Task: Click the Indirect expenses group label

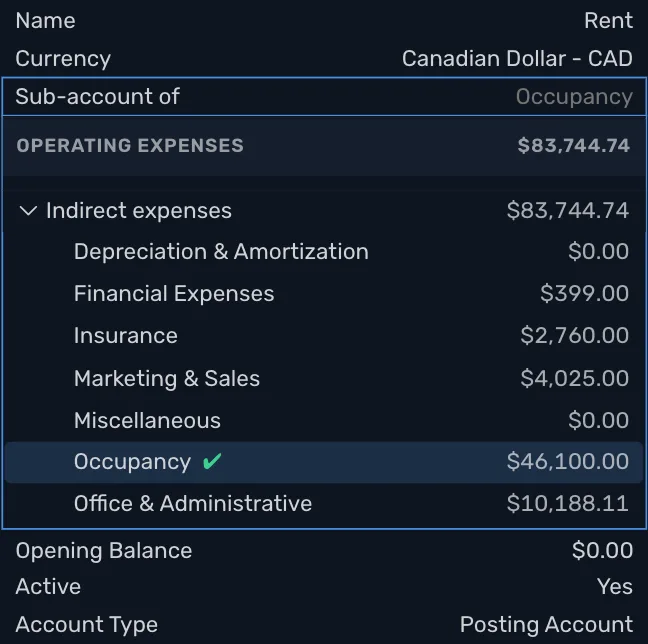Action: (139, 211)
